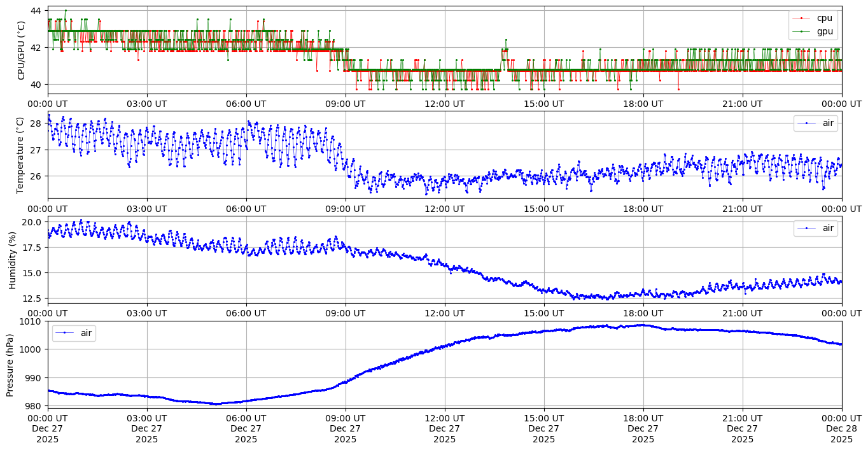The height and width of the screenshot is (450, 868).
Task: Click the 21:00 UT tick under the Pressure plot
Action: tap(742, 418)
